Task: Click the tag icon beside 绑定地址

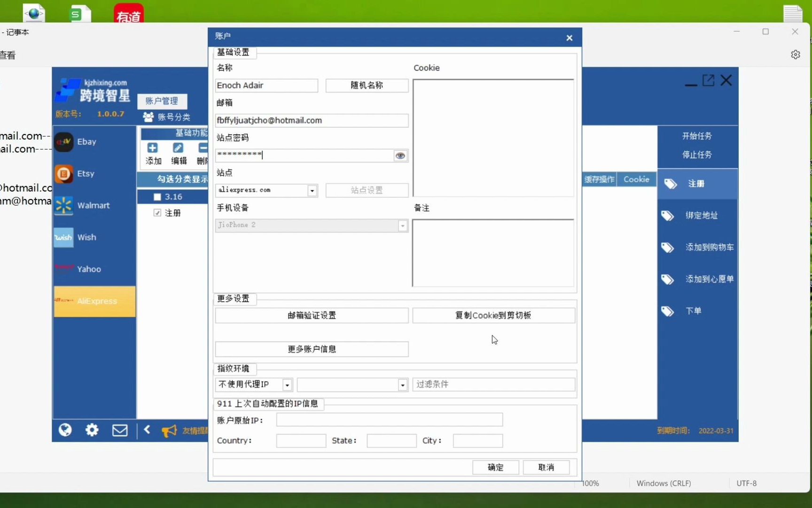Action: click(x=668, y=216)
